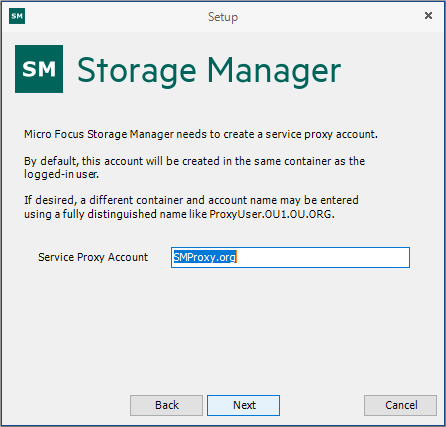Click the 'fully distinguished name' phrase
The width and height of the screenshot is (446, 427).
point(126,214)
